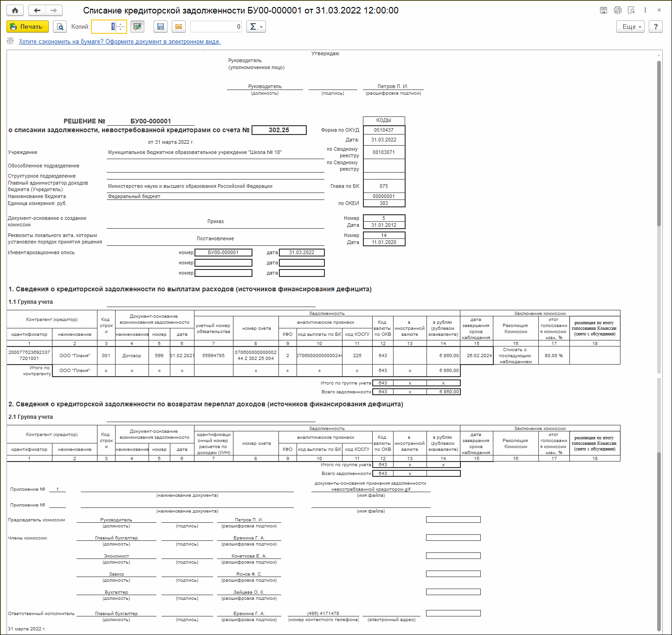Select the institution name Школа № 18
This screenshot has height=635, width=672.
pos(195,152)
